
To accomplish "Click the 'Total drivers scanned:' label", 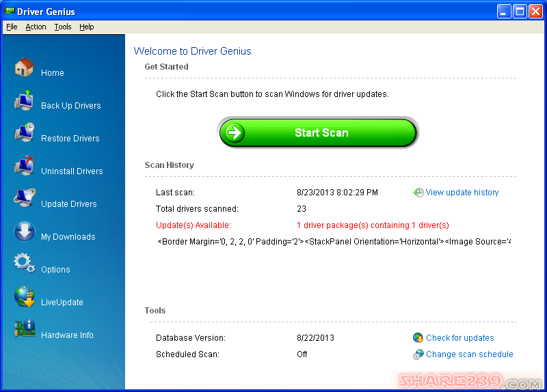I will coord(197,209).
